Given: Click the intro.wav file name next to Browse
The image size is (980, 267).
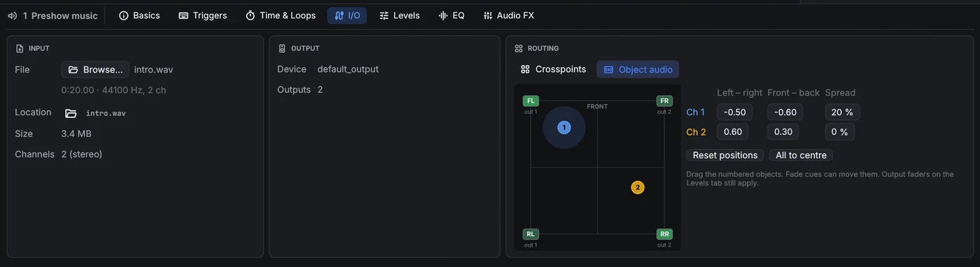Looking at the screenshot, I should [x=153, y=69].
